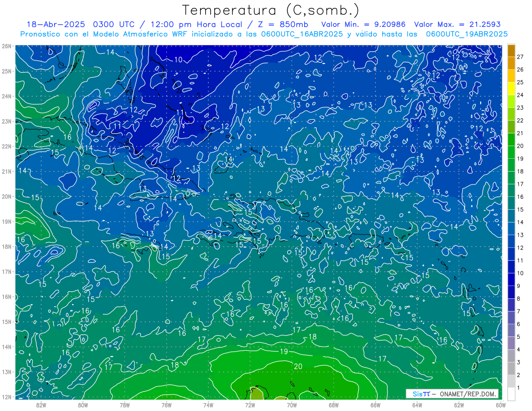The height and width of the screenshot is (411, 532).
Task: Click the 78W longitude axis label
Action: tap(125, 405)
